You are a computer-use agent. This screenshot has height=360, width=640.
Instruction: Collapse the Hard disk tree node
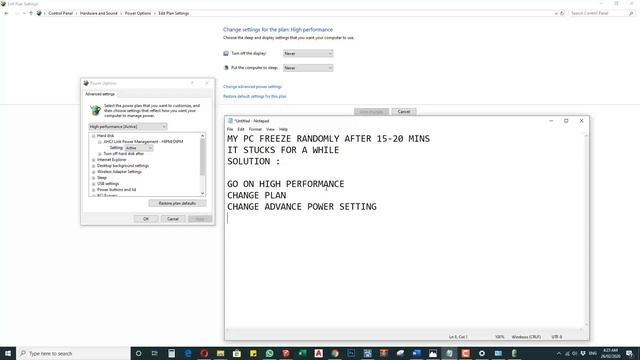pyautogui.click(x=93, y=136)
